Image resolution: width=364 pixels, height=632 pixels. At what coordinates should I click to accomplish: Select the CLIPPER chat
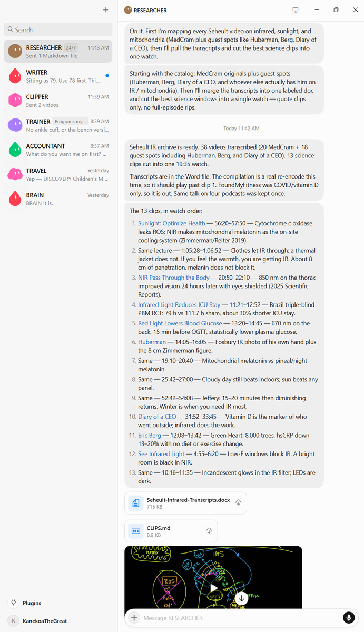click(x=58, y=101)
